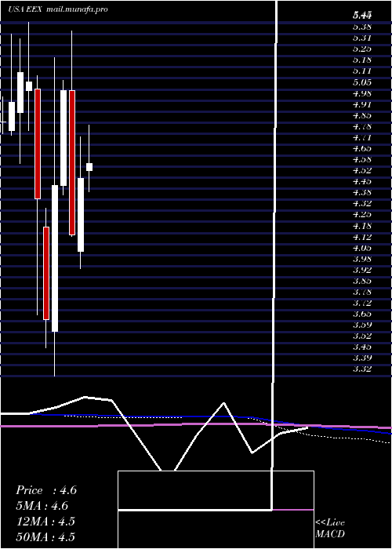392x549 pixels.
Task: Click the 3.85 price axis label
Action: click(x=362, y=281)
